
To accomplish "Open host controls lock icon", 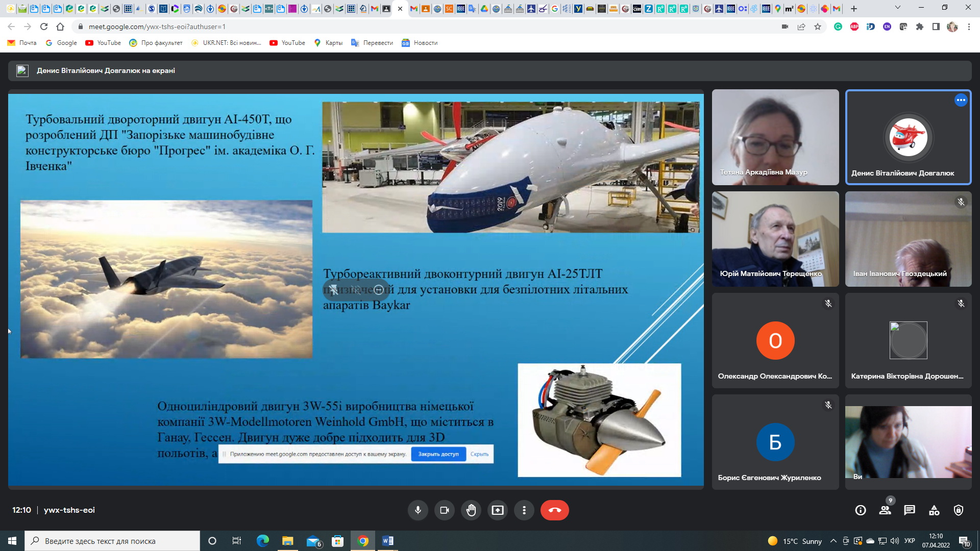I will coord(959,510).
